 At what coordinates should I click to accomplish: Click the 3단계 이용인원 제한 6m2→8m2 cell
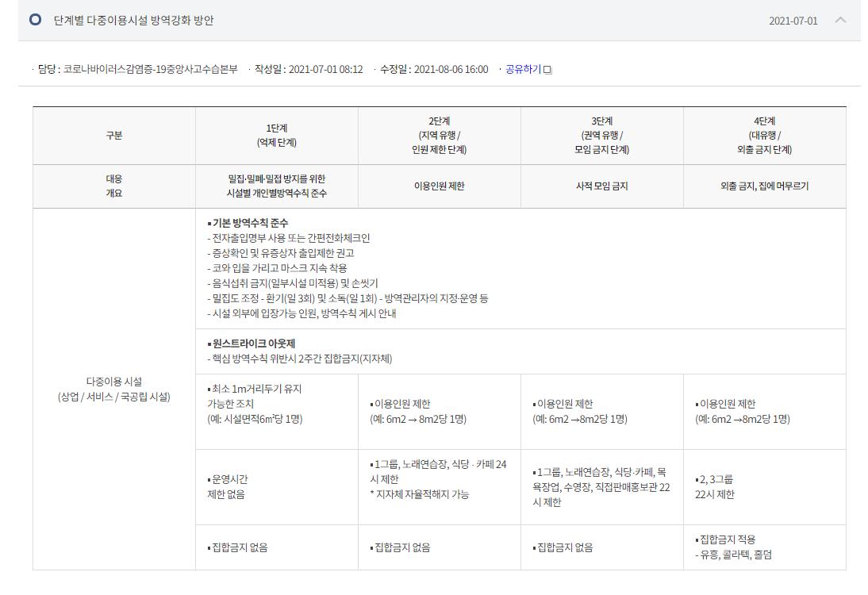[602, 412]
